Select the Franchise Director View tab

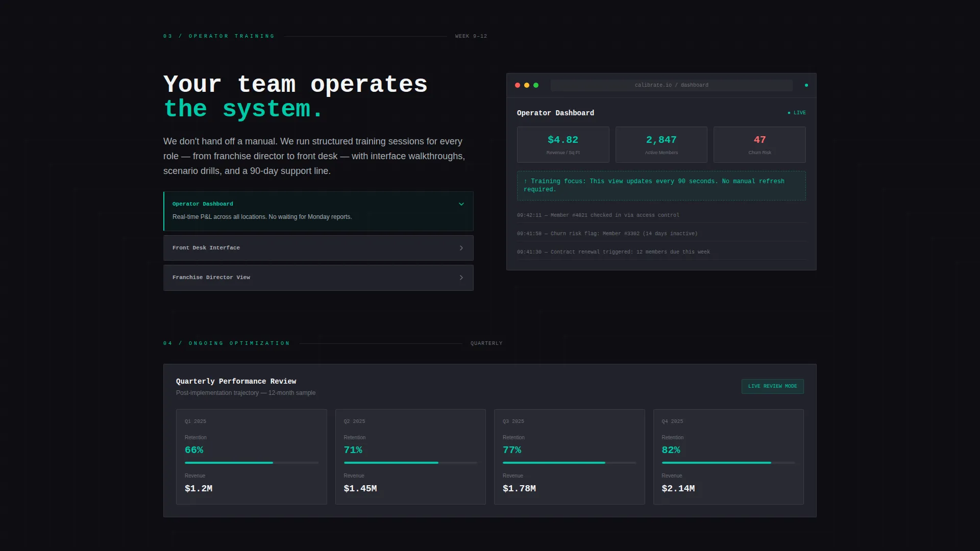click(x=318, y=278)
